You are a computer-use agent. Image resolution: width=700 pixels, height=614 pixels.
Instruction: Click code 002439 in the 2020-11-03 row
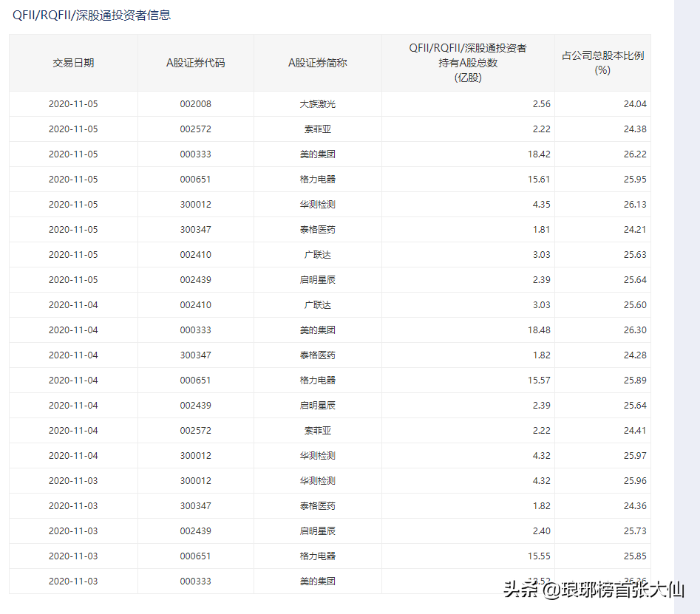coord(196,531)
